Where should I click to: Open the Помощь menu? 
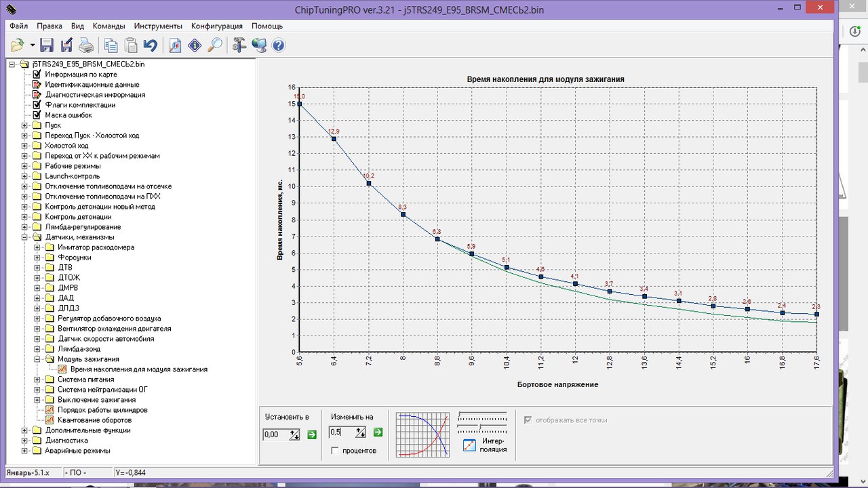[x=267, y=26]
